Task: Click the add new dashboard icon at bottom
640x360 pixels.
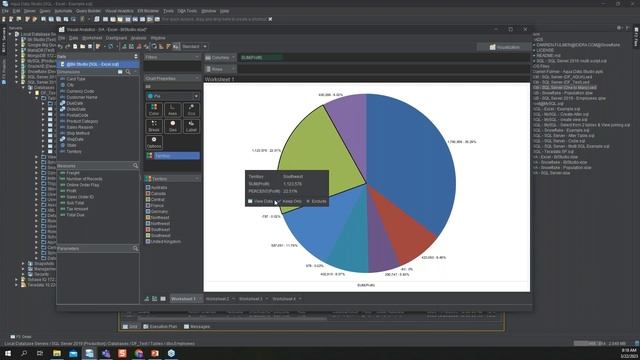Action: (155, 299)
